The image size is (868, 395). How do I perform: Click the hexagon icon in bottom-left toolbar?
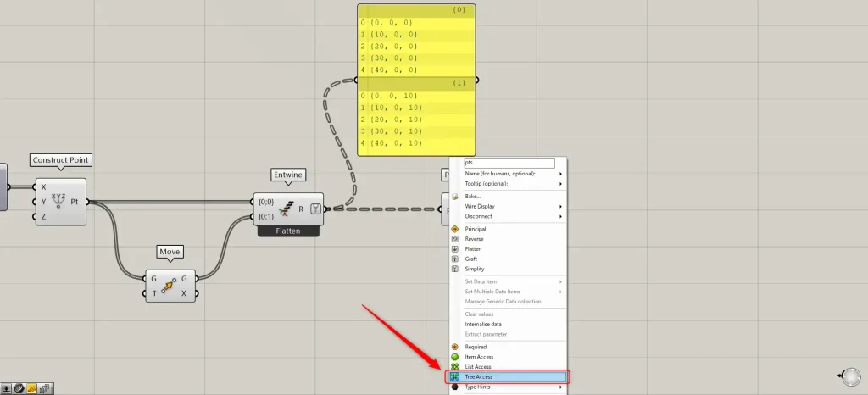click(18, 388)
